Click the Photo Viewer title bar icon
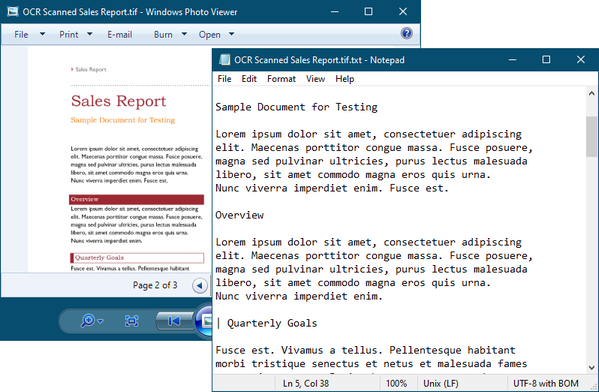 pyautogui.click(x=13, y=11)
